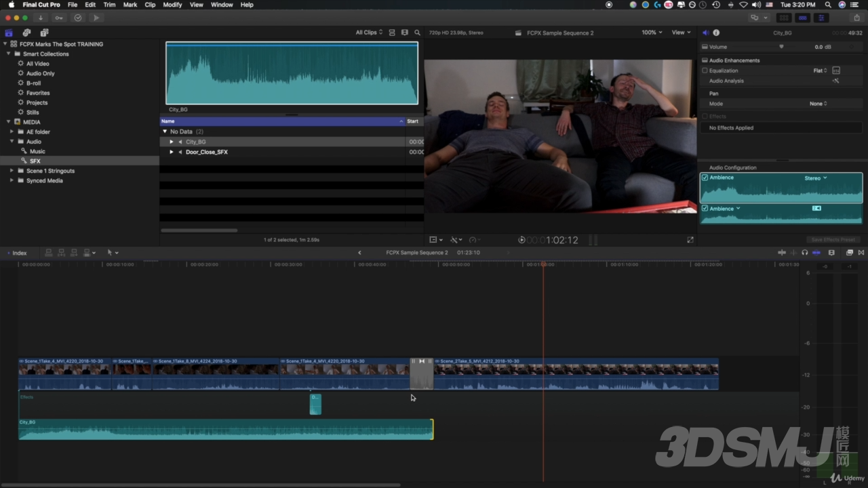Uncheck first Ambience stereo component

pyautogui.click(x=705, y=178)
